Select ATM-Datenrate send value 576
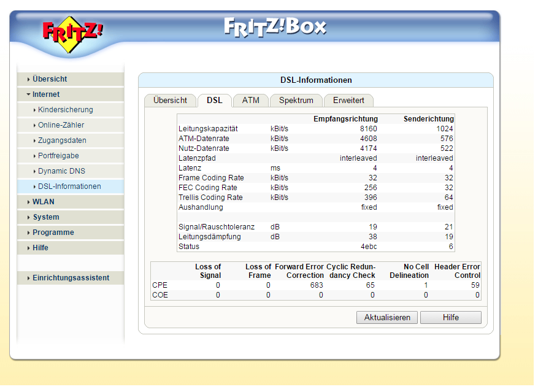Image resolution: width=538 pixels, height=392 pixels. [x=447, y=139]
